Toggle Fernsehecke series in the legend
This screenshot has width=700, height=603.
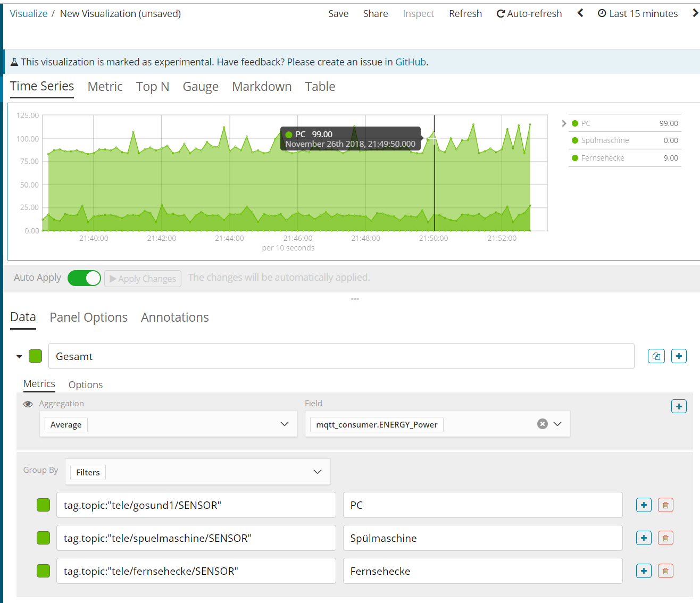coord(624,158)
